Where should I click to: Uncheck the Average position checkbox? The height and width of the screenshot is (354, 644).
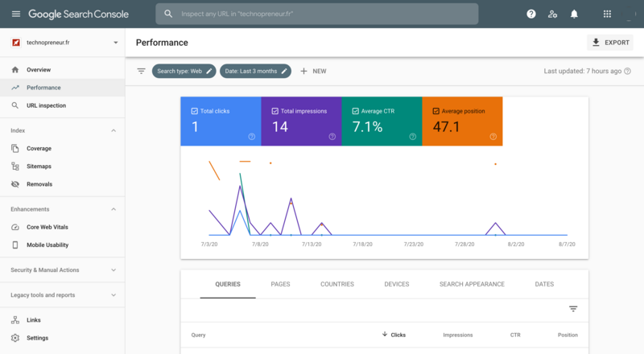point(436,111)
